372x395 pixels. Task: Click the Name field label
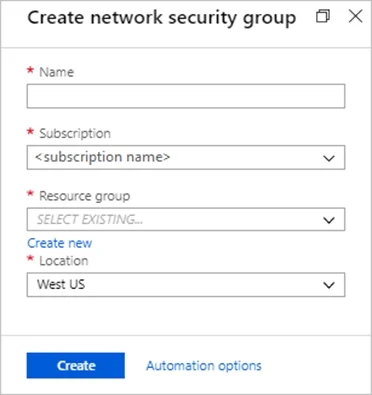[56, 72]
